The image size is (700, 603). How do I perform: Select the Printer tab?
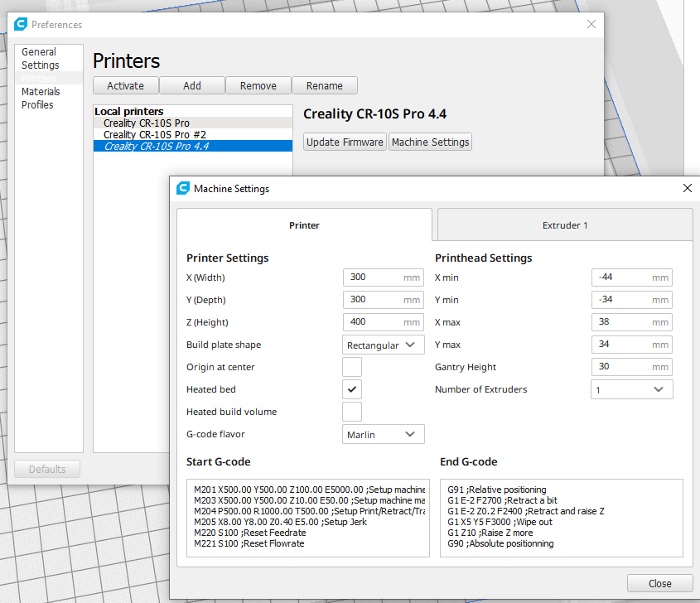(304, 225)
